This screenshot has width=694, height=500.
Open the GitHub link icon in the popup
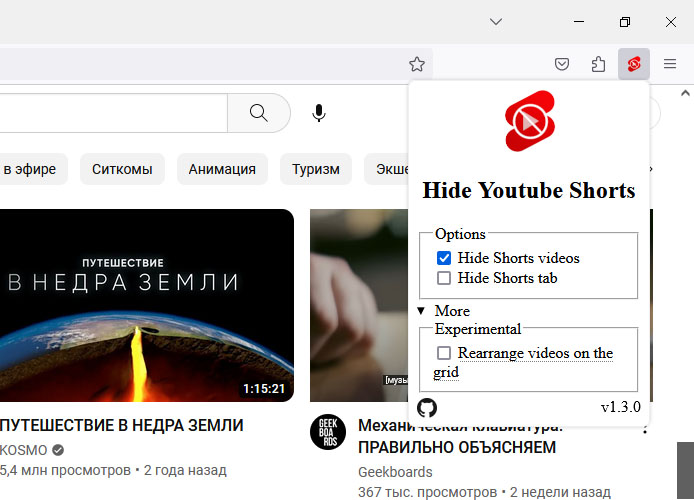427,408
